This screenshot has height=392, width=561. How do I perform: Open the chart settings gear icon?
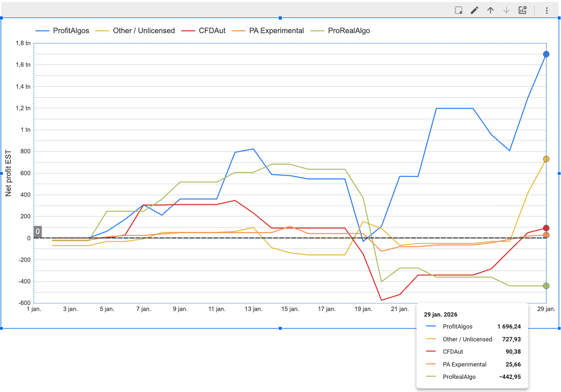523,10
